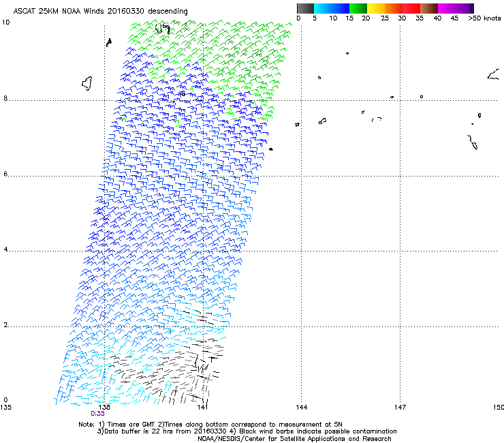Click the latitude label '0' on left axis
504x443 pixels.
5,400
